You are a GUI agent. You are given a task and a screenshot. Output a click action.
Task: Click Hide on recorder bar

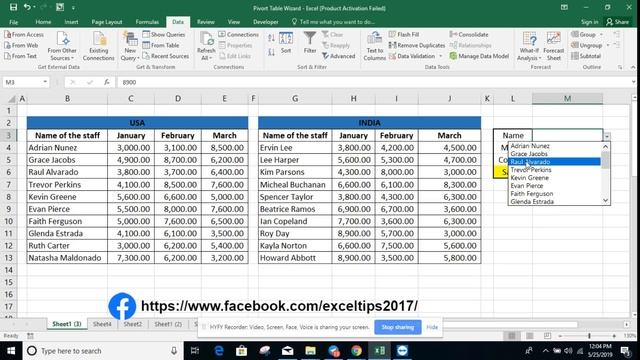(432, 327)
